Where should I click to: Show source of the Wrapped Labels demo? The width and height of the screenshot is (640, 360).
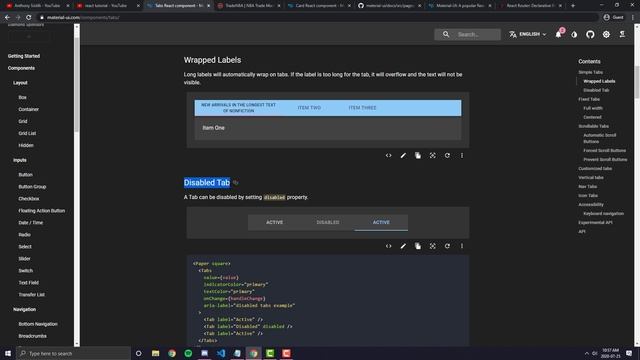[388, 156]
